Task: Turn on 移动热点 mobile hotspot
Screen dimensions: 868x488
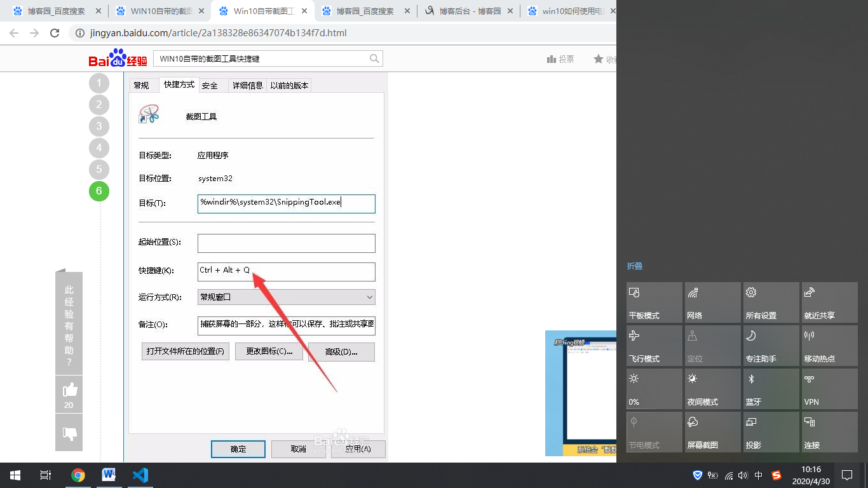Action: click(x=829, y=347)
